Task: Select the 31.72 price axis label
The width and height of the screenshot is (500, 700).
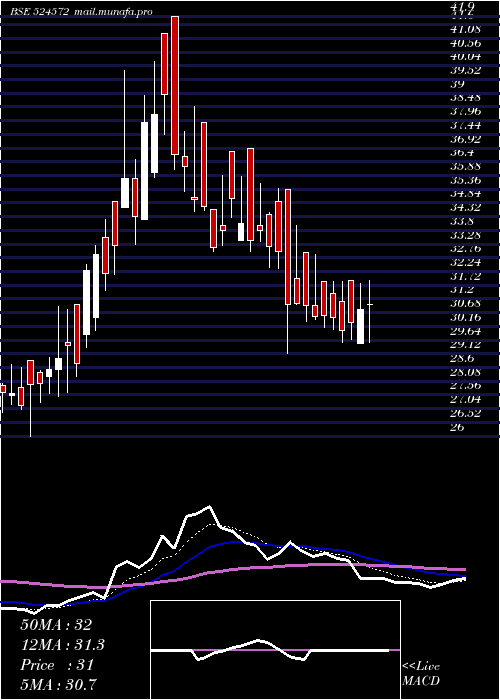Action: click(x=465, y=276)
